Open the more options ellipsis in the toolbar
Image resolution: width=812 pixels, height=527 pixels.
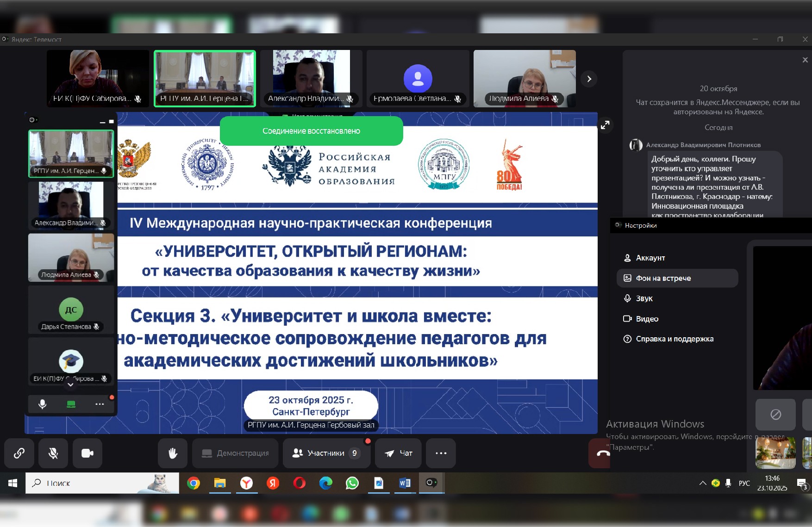coord(441,453)
